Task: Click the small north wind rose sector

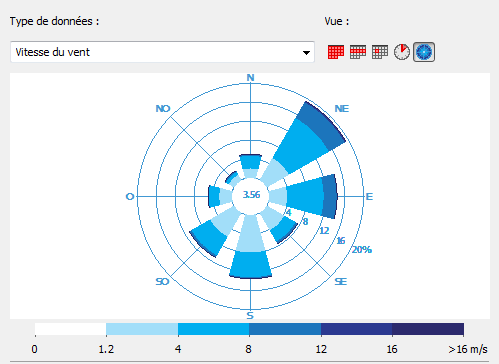Action: coord(250,165)
